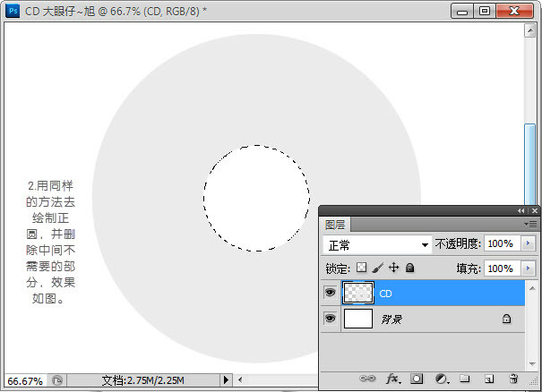Minimize the CD document window
The height and width of the screenshot is (392, 542).
tap(462, 11)
